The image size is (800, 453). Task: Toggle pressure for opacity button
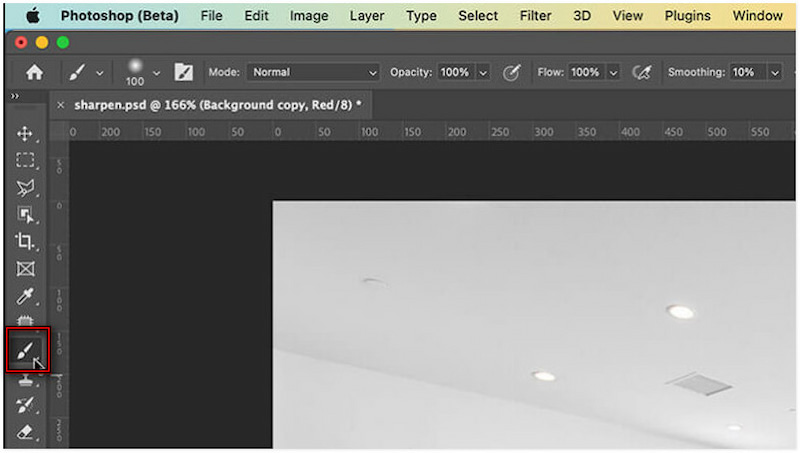click(511, 72)
